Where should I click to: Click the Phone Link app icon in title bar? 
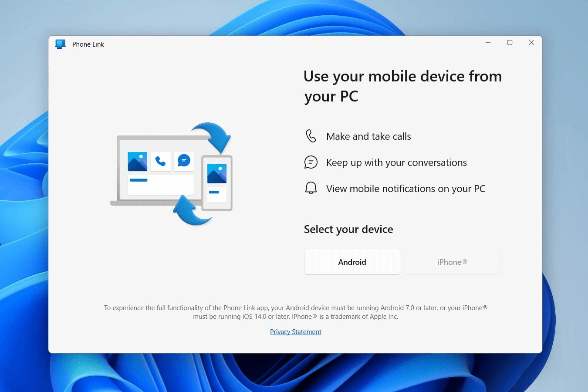(x=60, y=44)
